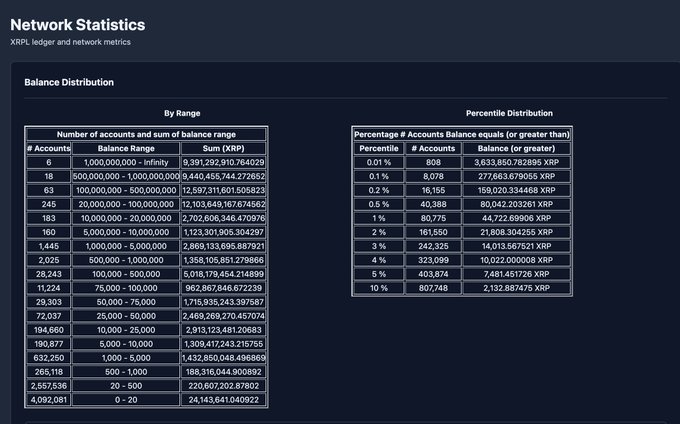Click the By Range table heading
680x424 pixels.
[182, 113]
